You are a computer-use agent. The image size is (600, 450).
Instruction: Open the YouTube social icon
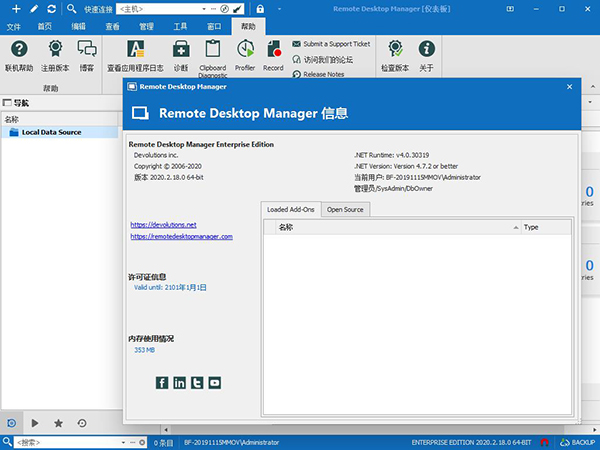pyautogui.click(x=215, y=383)
